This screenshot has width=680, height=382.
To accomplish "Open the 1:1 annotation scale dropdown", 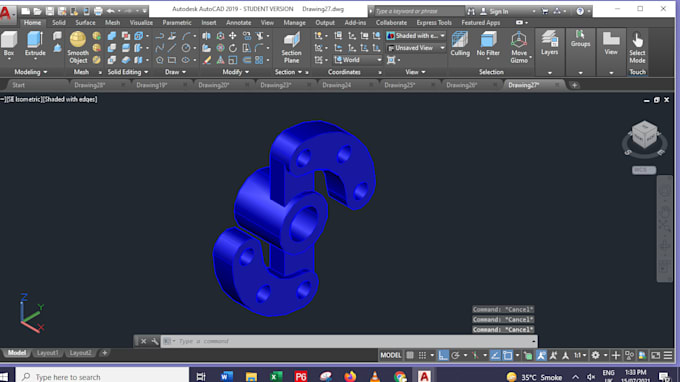I will pos(580,356).
